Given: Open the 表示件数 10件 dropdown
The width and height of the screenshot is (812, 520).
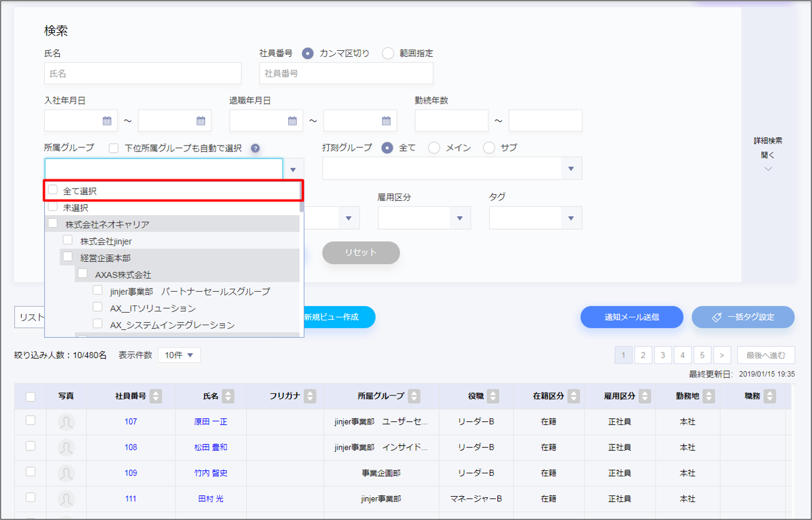Looking at the screenshot, I should pyautogui.click(x=179, y=355).
